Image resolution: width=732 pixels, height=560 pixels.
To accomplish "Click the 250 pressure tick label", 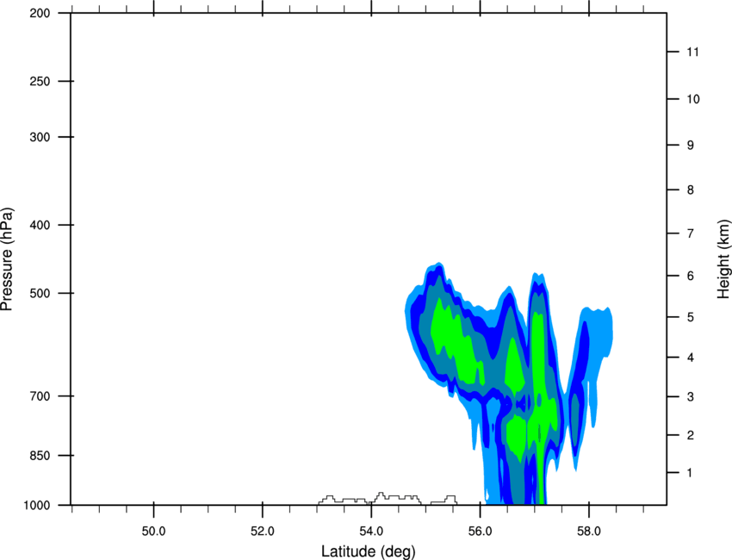I will pos(40,82).
